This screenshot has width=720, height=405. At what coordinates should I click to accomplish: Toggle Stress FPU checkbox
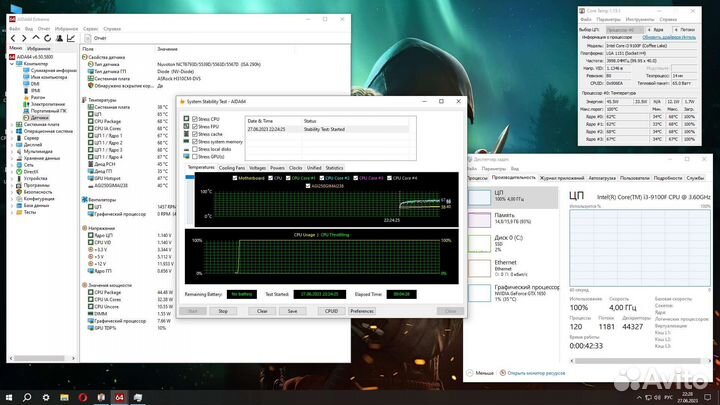(195, 126)
